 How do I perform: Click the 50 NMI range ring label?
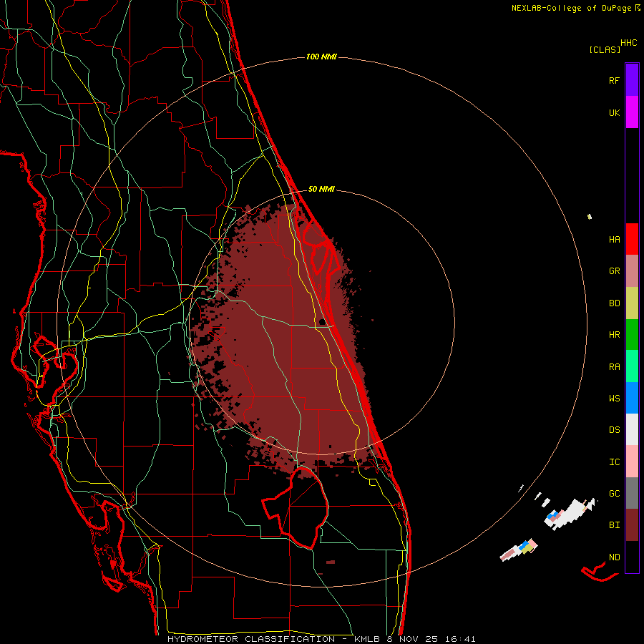pyautogui.click(x=321, y=189)
